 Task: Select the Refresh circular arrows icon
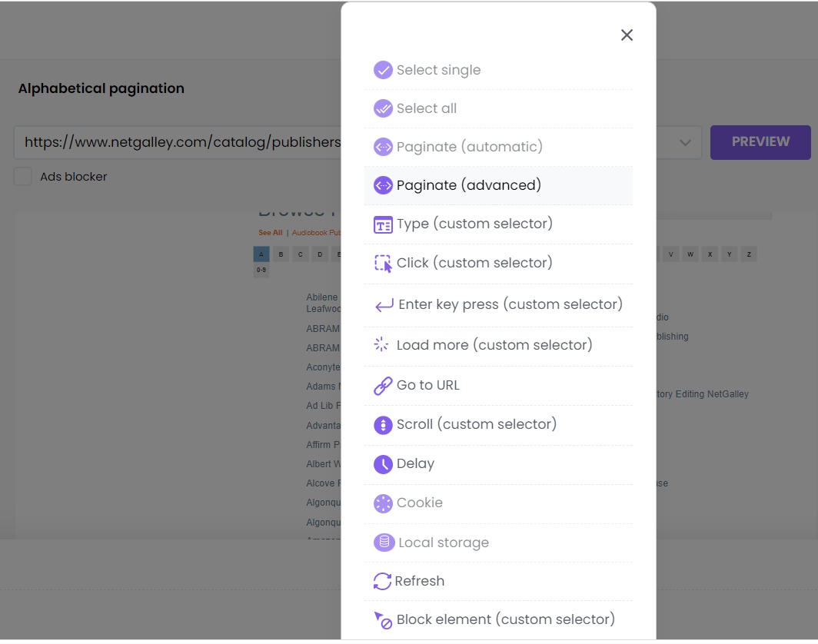tap(383, 581)
